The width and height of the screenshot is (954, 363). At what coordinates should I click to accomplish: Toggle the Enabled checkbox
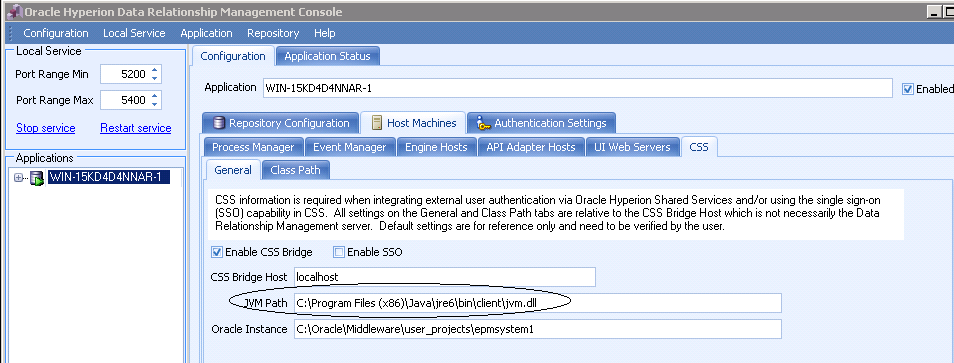[x=908, y=89]
